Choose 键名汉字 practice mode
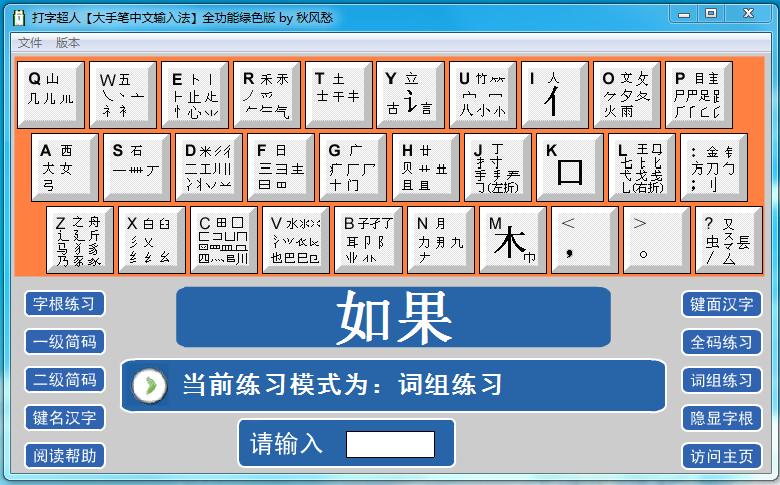Screen dimensions: 780x485 pos(65,418)
